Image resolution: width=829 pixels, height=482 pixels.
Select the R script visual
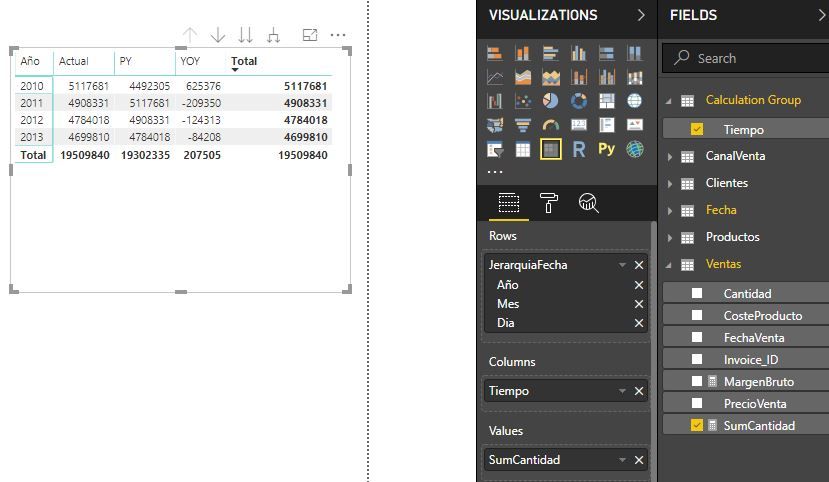pos(578,150)
